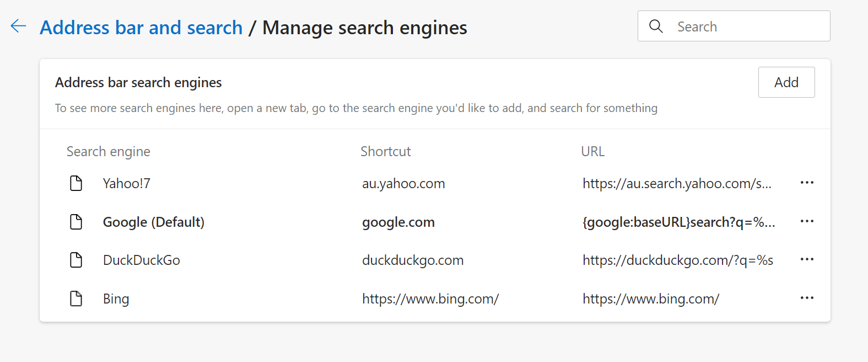
Task: Open more actions menu for Bing
Action: tap(807, 298)
